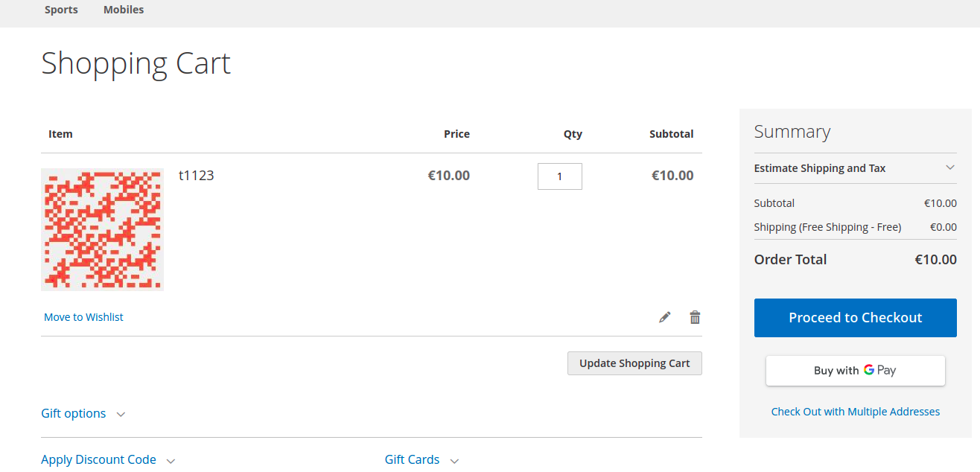Click Update Shopping Cart
Viewport: 980px width, 472px height.
634,363
